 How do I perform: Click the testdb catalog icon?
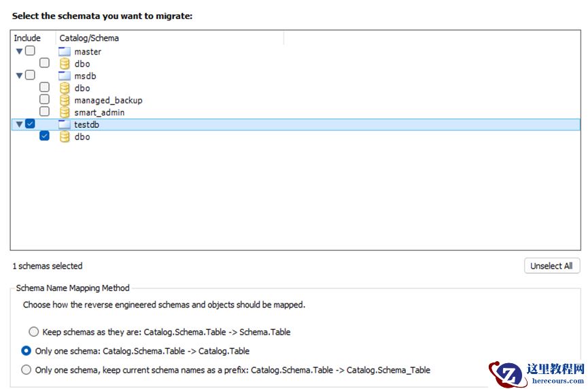[65, 124]
